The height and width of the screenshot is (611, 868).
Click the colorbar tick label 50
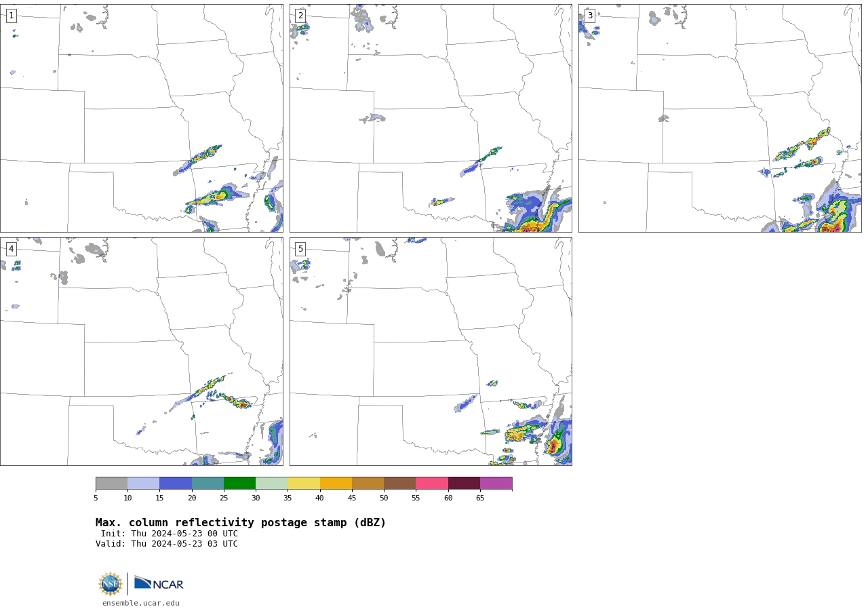tap(384, 498)
